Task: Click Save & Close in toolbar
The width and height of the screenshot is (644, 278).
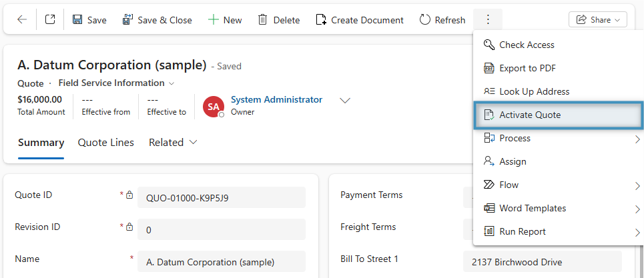Action: 157,20
